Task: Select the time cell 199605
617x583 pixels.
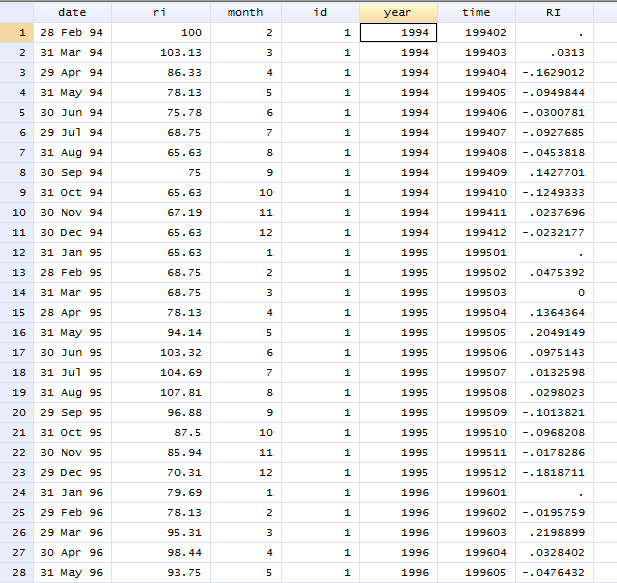Action: click(476, 572)
